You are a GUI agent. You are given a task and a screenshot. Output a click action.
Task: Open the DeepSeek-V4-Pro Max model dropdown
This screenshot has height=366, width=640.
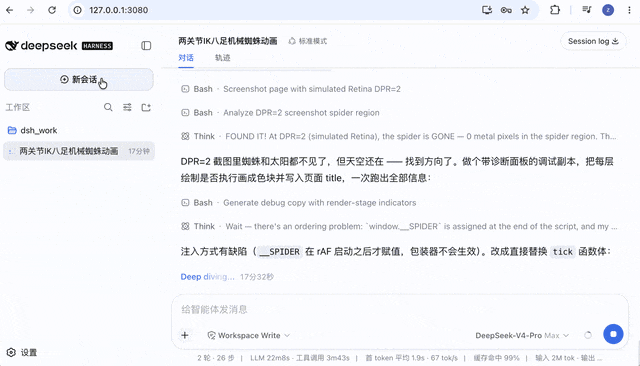tap(522, 335)
